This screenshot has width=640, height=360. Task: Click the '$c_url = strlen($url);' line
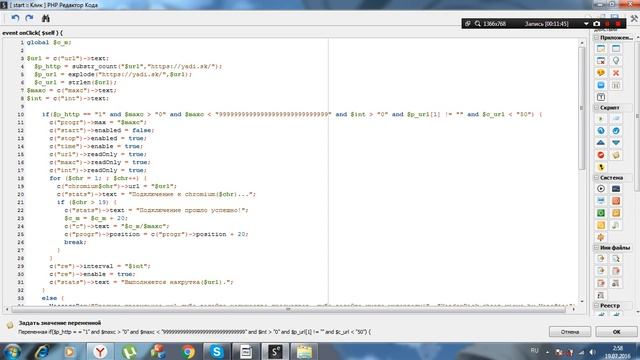point(76,82)
